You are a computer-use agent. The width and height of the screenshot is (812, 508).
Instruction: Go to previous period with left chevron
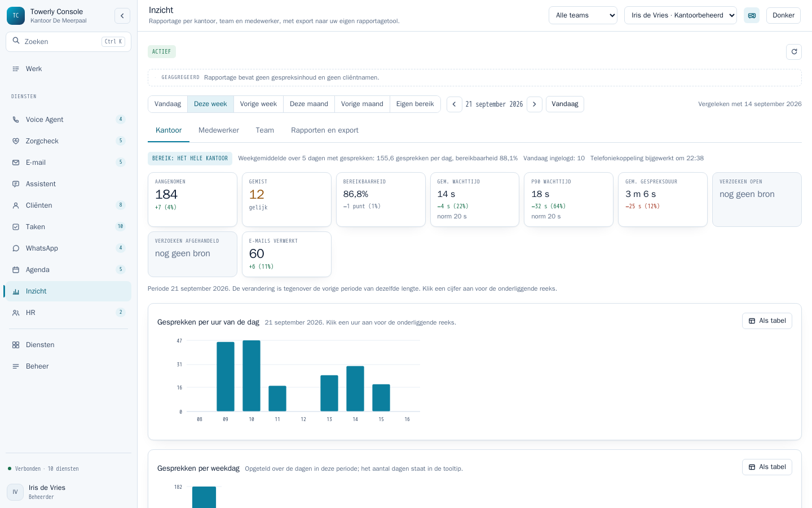pos(454,104)
